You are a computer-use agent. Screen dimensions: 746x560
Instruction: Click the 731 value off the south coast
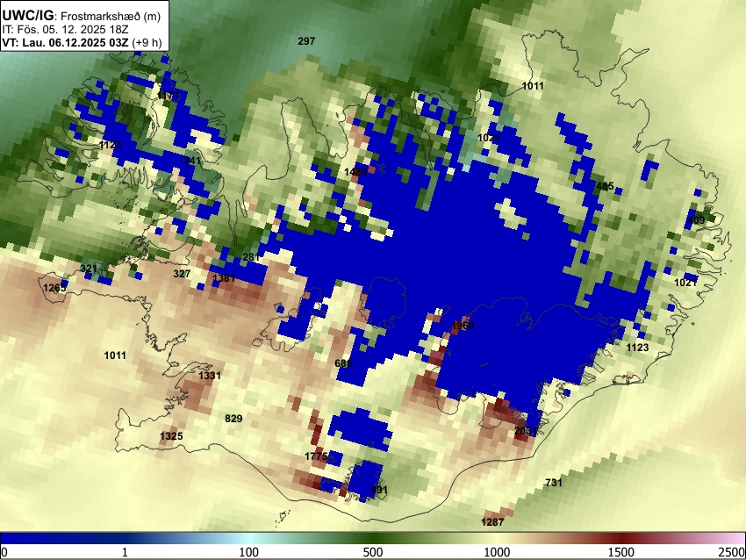pos(553,483)
